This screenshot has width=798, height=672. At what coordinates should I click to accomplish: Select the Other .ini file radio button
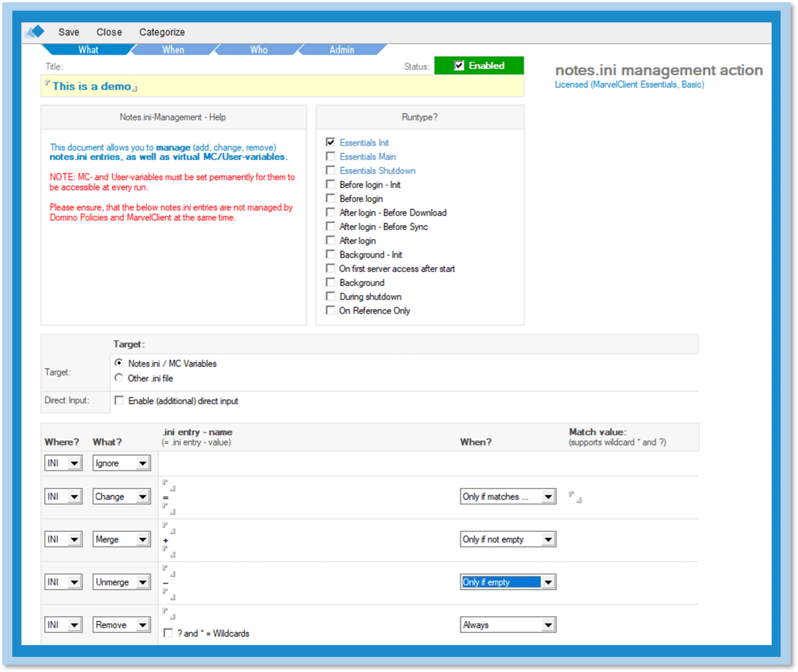[x=119, y=378]
